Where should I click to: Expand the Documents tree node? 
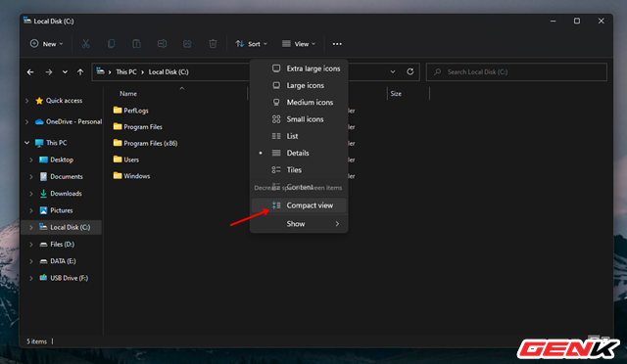[x=31, y=176]
